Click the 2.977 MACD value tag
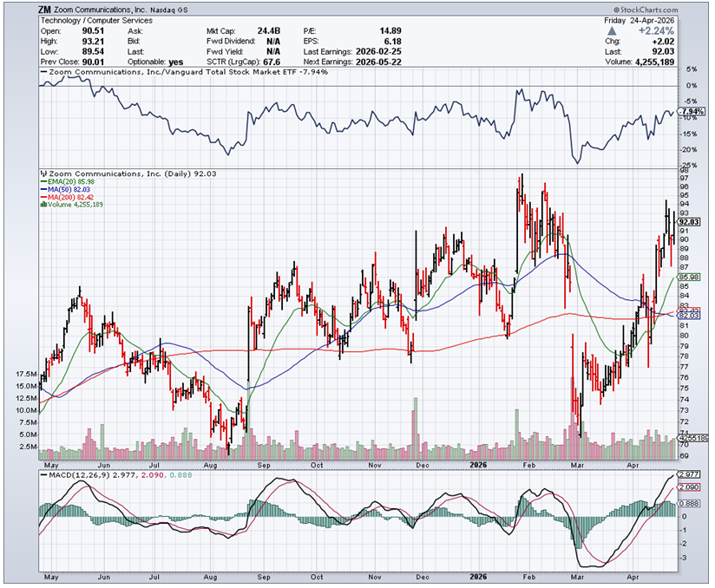The height and width of the screenshot is (588, 715). pos(689,475)
